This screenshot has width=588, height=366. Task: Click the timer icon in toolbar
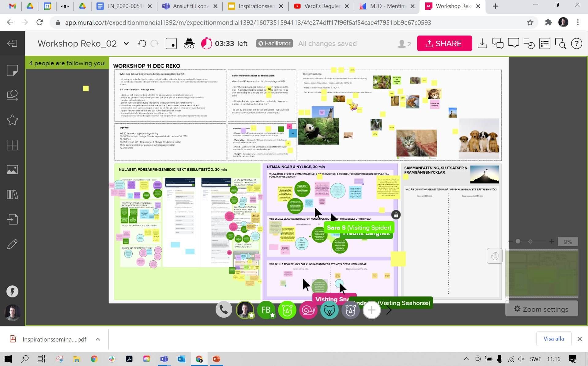click(x=206, y=43)
